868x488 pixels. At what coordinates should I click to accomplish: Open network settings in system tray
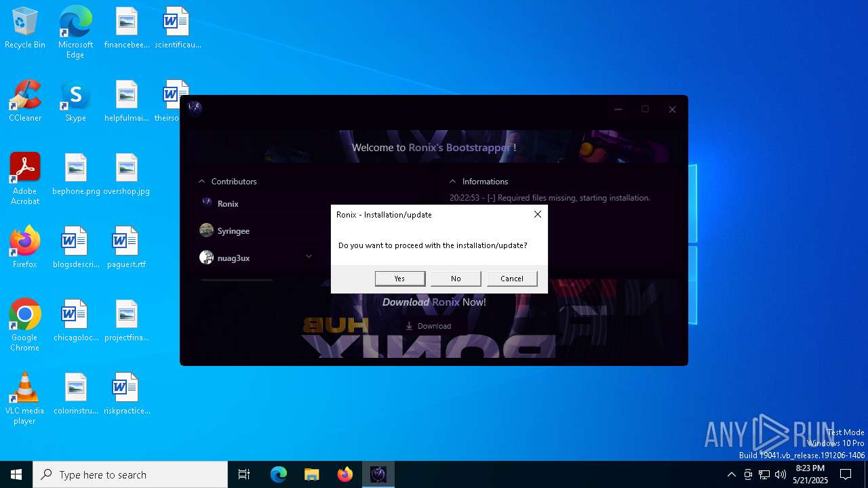764,474
